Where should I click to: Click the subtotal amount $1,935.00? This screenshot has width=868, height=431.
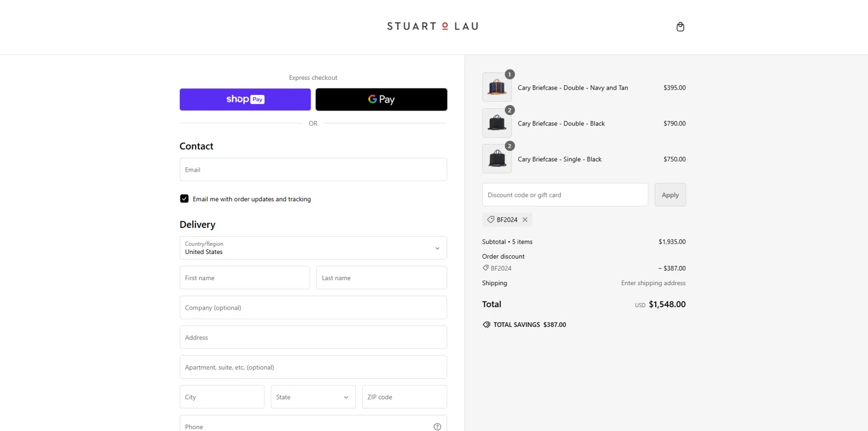[672, 242]
